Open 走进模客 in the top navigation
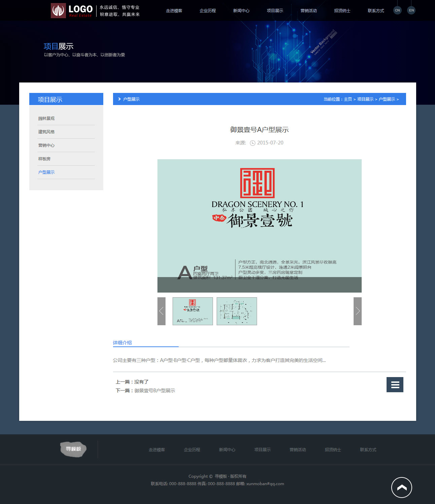The height and width of the screenshot is (504, 435). (x=174, y=11)
